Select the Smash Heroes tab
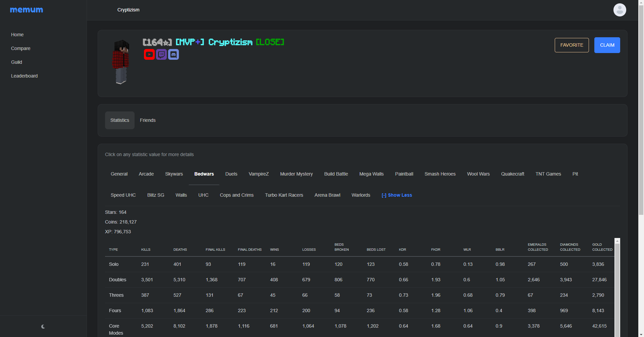The image size is (644, 337). (440, 174)
